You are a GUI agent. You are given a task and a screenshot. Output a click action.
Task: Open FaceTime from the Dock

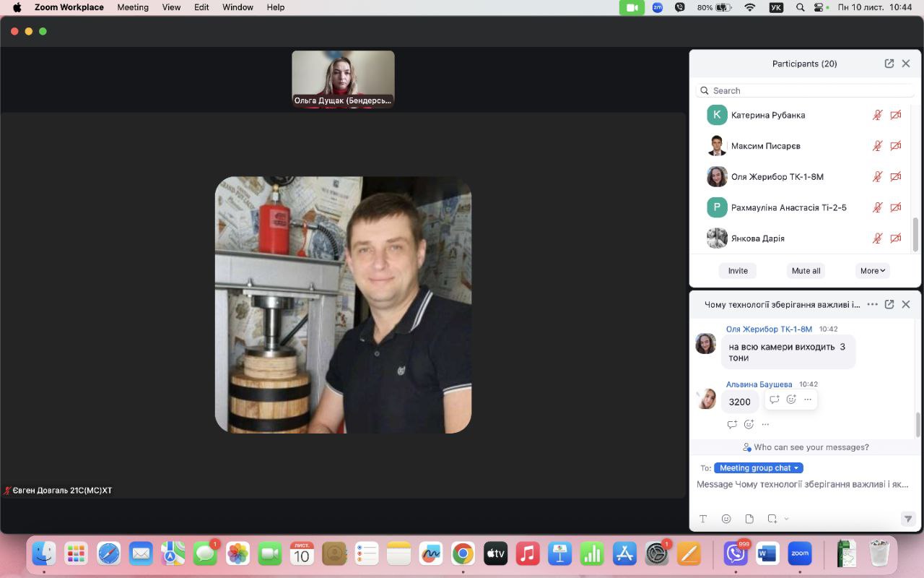(x=269, y=554)
